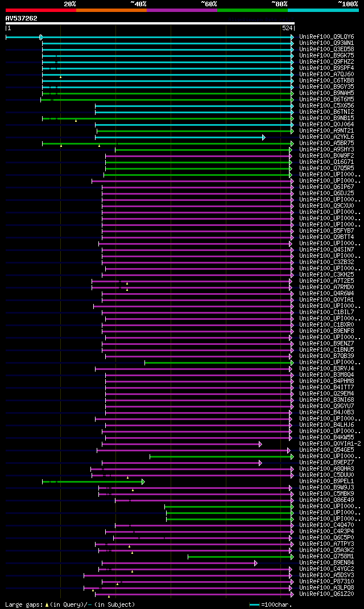Select the UniRef100_A7T2E5 label
364x609 pixels.
point(326,281)
